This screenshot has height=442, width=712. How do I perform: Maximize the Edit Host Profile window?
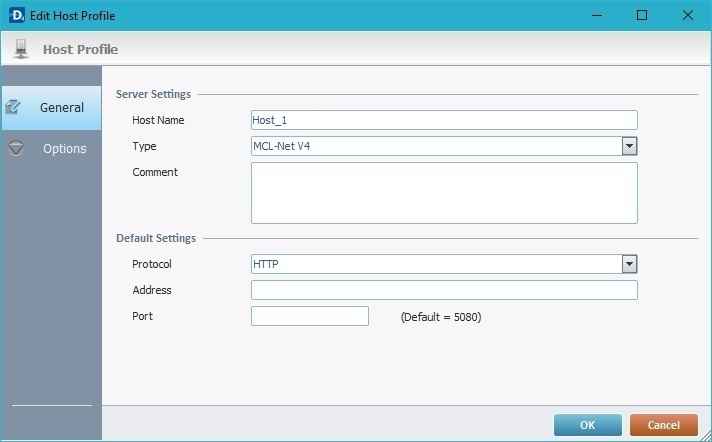642,15
